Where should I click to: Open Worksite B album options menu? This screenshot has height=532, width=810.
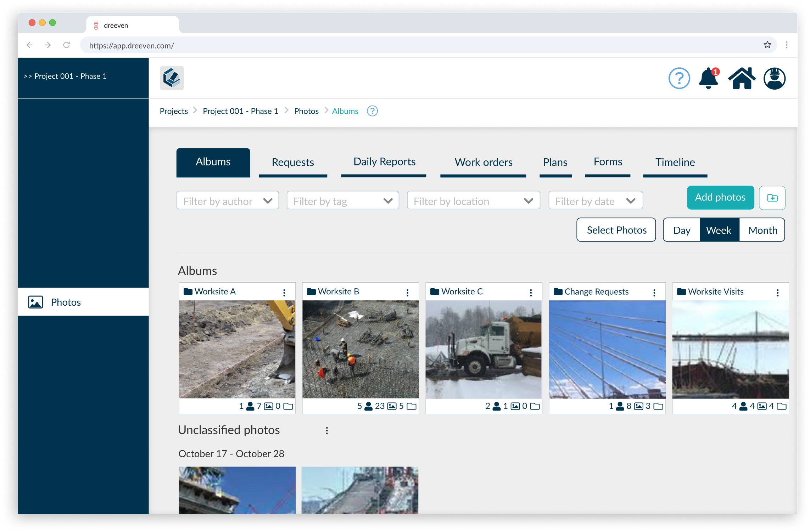coord(407,292)
